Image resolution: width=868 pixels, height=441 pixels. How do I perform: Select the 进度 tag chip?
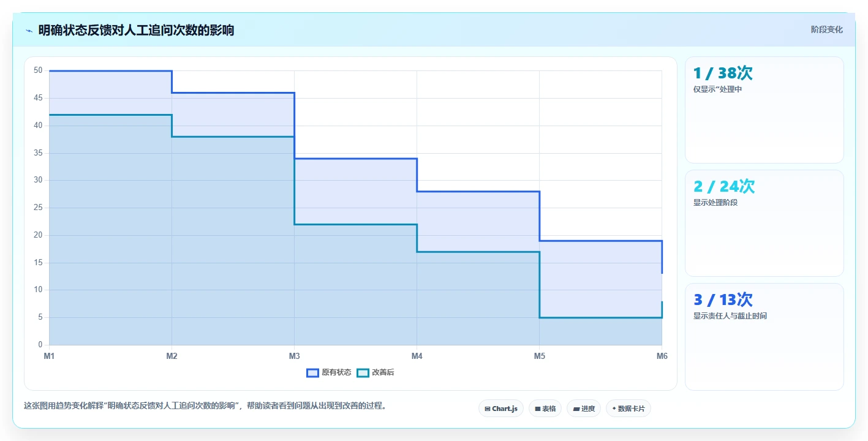[x=584, y=409]
